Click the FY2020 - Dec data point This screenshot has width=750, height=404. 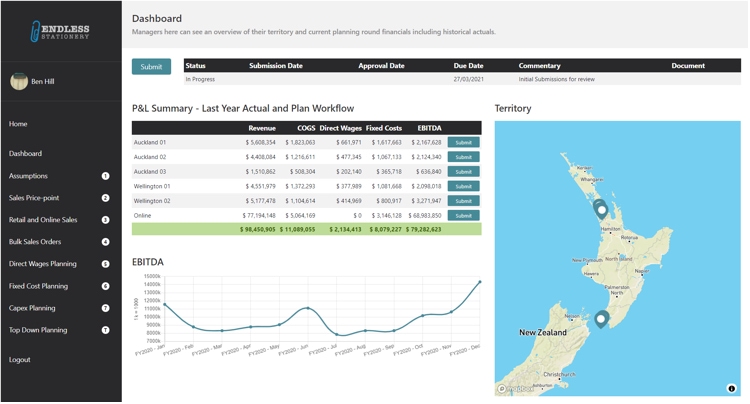coord(480,282)
